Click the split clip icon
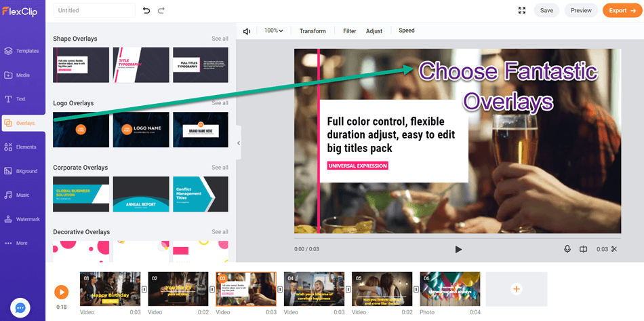 pos(583,249)
